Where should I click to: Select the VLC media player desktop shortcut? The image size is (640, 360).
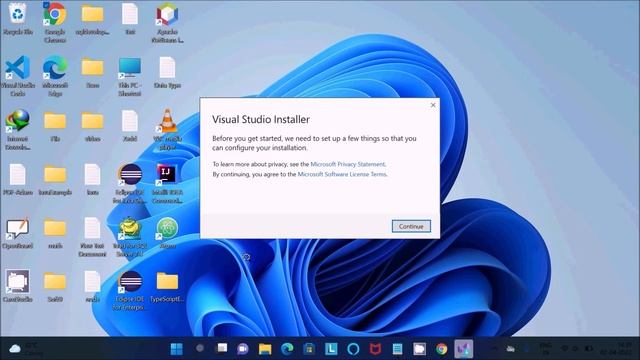tap(167, 130)
